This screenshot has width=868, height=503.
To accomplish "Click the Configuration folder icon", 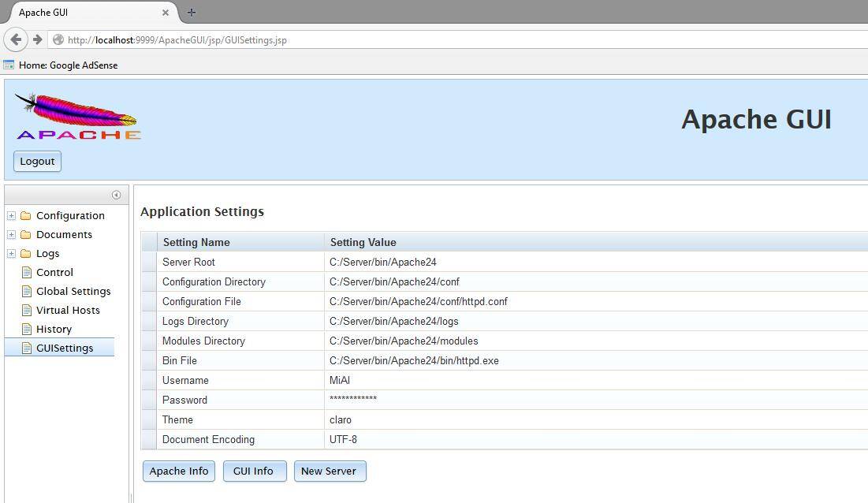I will coord(26,215).
